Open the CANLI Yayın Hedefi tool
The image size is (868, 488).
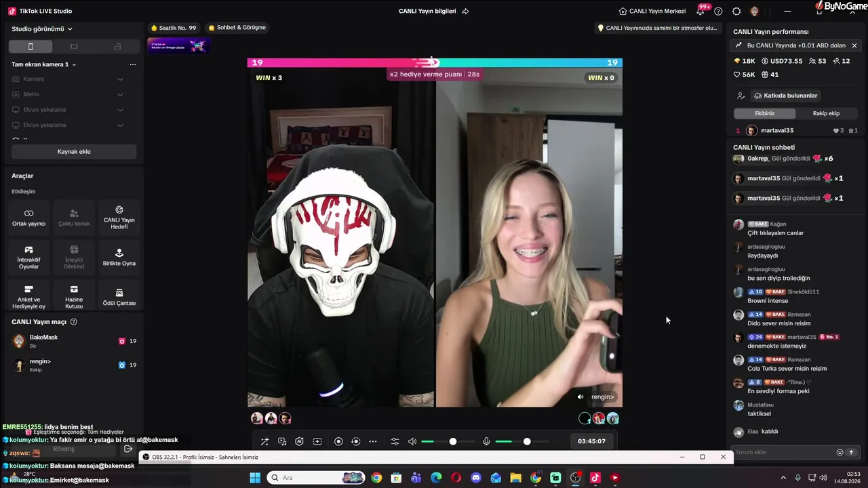click(119, 217)
